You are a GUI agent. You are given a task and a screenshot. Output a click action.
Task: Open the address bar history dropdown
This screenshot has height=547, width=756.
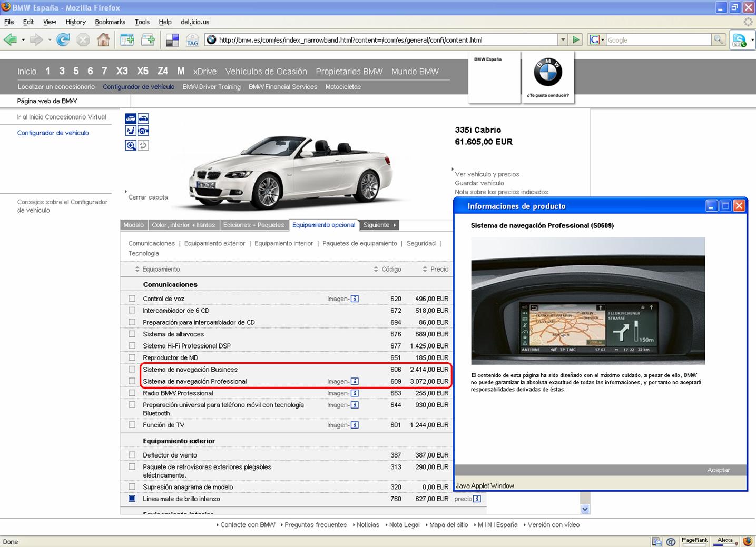[x=563, y=40]
